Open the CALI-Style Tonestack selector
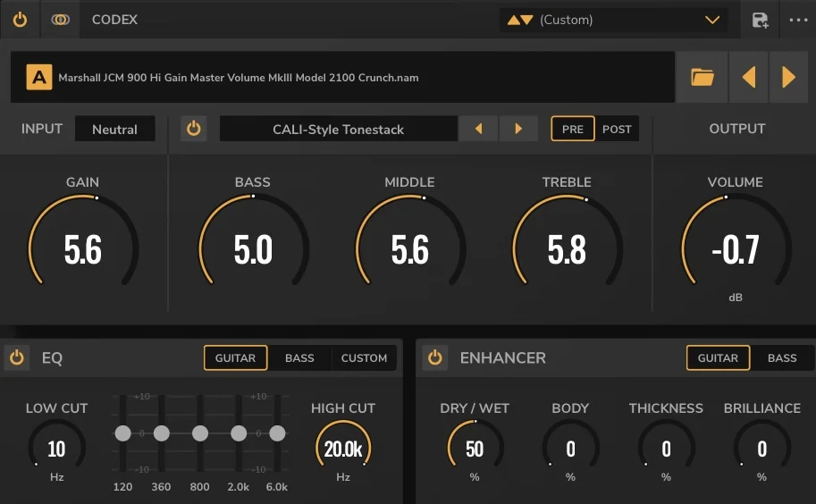This screenshot has width=816, height=504. (338, 129)
